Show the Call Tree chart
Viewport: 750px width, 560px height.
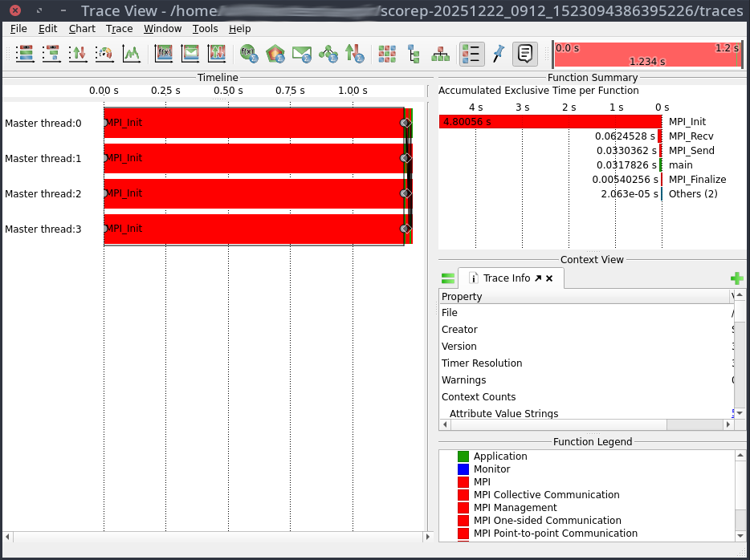(x=414, y=54)
